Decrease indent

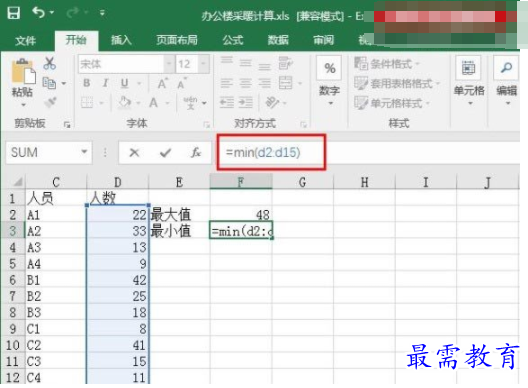click(x=227, y=102)
